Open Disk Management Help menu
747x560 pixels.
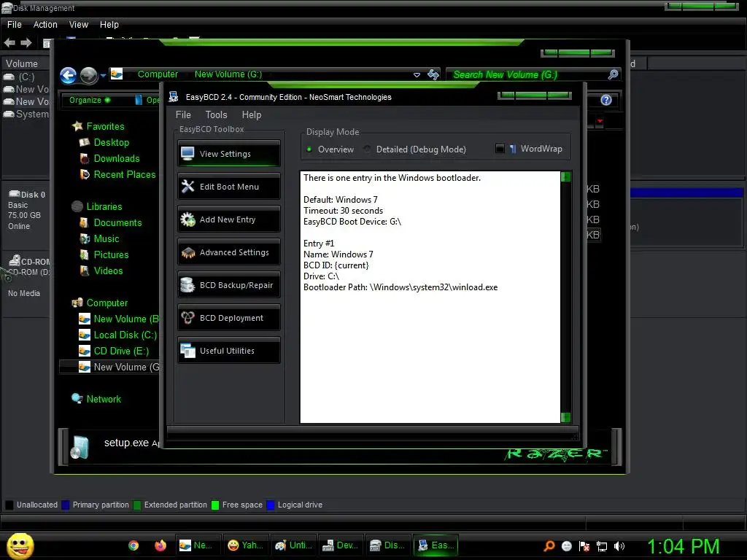coord(109,24)
